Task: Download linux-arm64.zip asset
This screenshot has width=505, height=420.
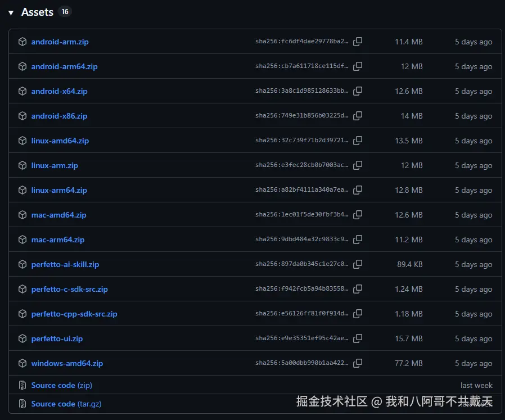Action: (59, 191)
